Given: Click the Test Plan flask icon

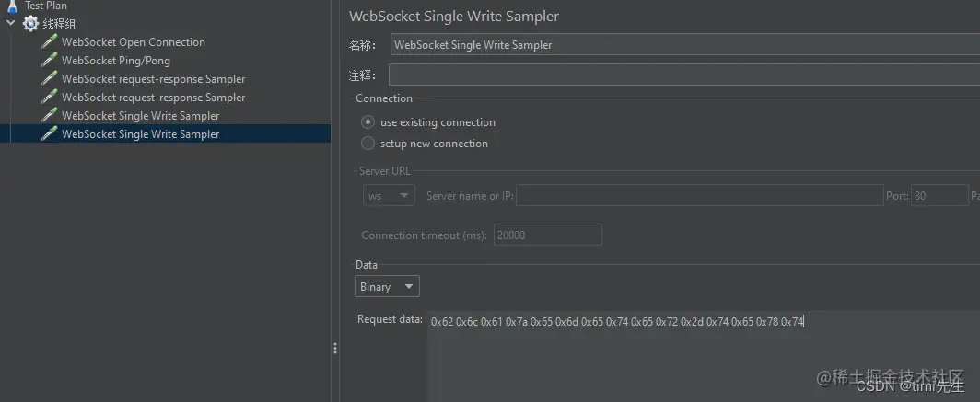Looking at the screenshot, I should pos(12,6).
